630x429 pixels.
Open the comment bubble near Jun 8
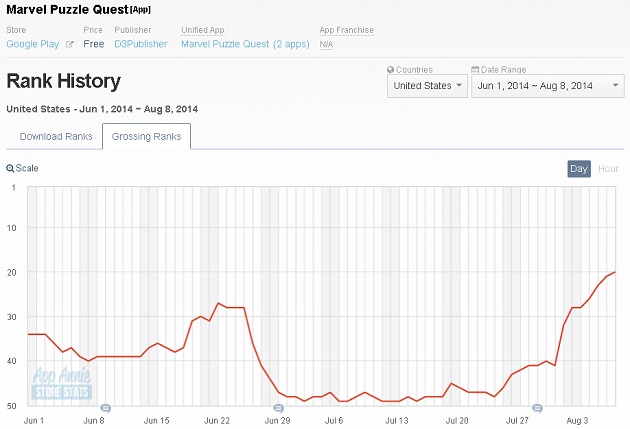pyautogui.click(x=105, y=409)
